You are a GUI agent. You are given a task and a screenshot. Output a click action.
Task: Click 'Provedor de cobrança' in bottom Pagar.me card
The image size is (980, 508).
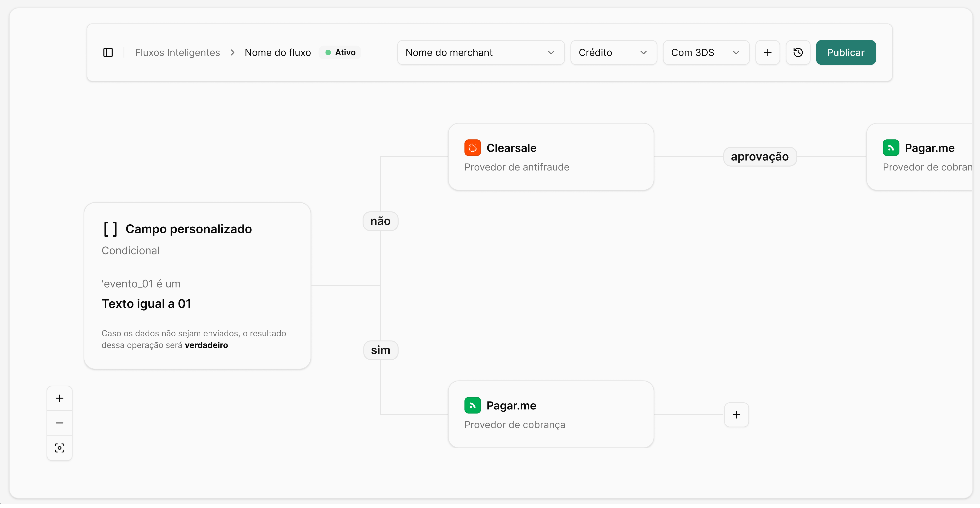[x=515, y=425]
